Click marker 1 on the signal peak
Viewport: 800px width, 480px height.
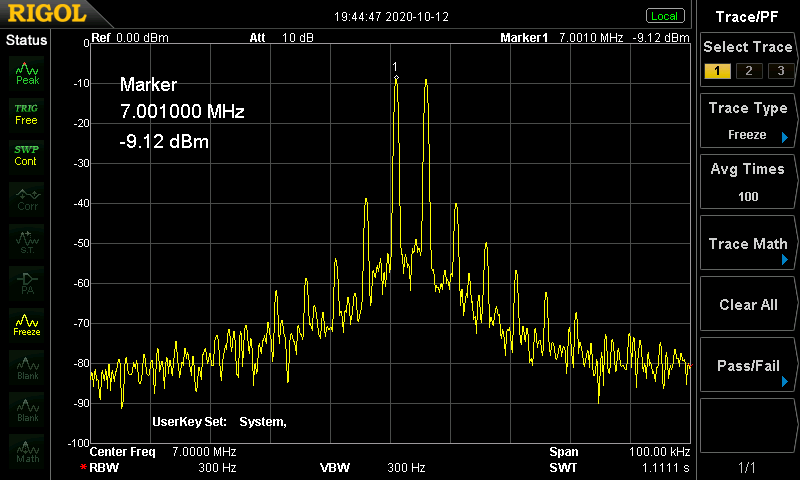(396, 76)
